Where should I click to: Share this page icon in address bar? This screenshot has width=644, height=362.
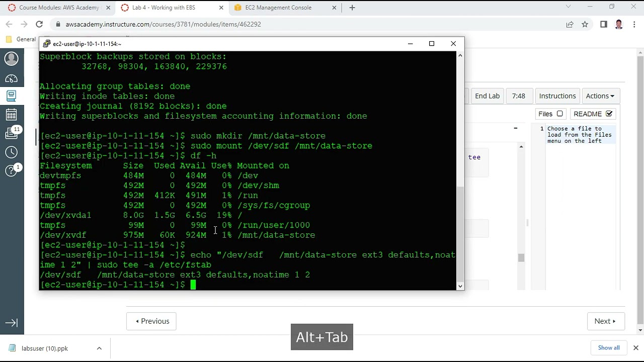(570, 24)
